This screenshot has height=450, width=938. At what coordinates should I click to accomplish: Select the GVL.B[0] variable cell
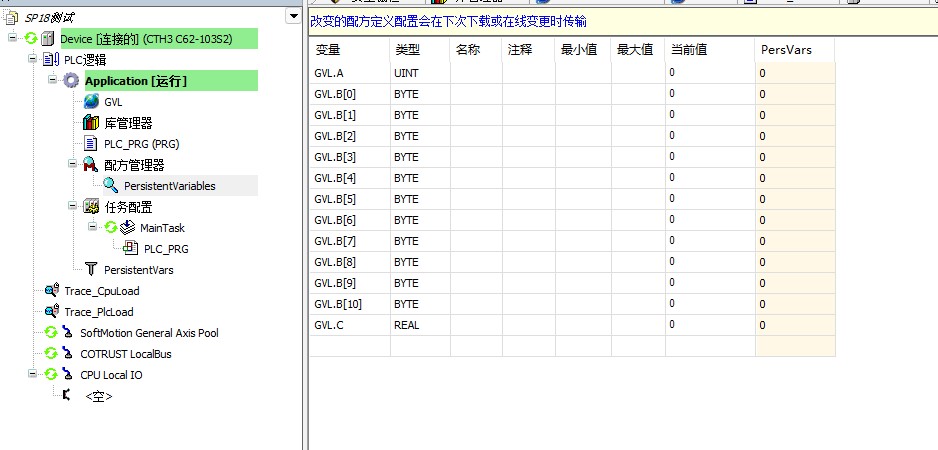pyautogui.click(x=350, y=94)
